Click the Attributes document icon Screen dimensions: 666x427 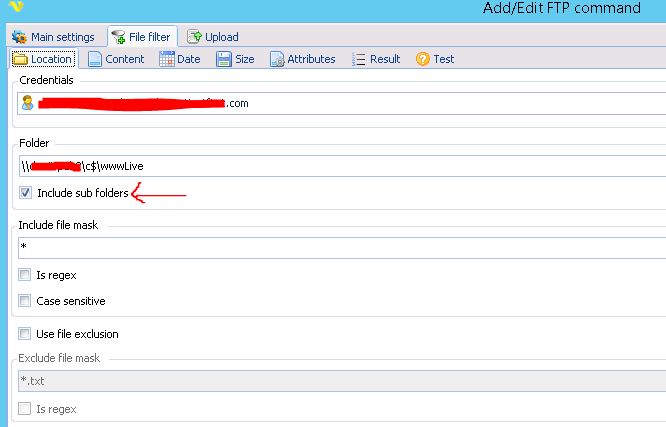[277, 59]
